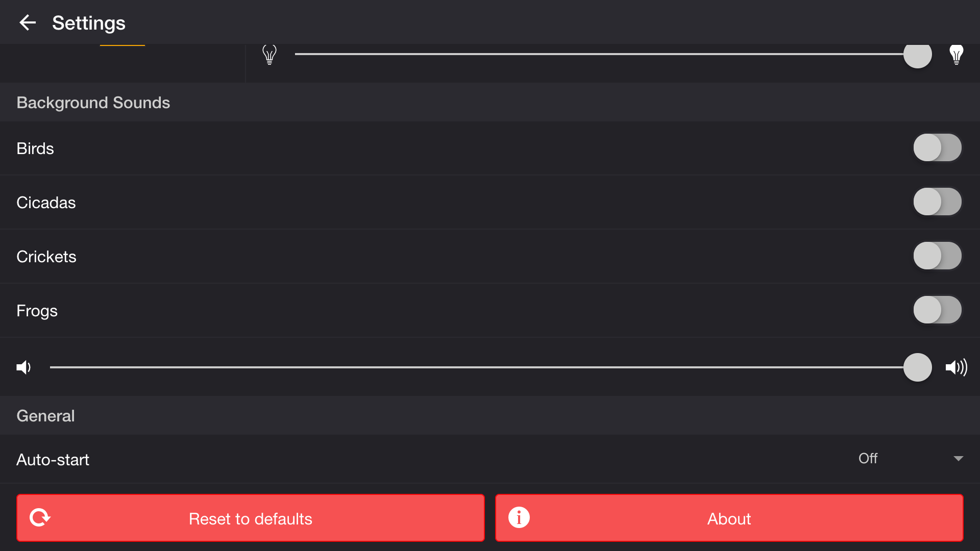Tap the dim light bulb icon
This screenshot has width=980, height=551.
tap(269, 54)
